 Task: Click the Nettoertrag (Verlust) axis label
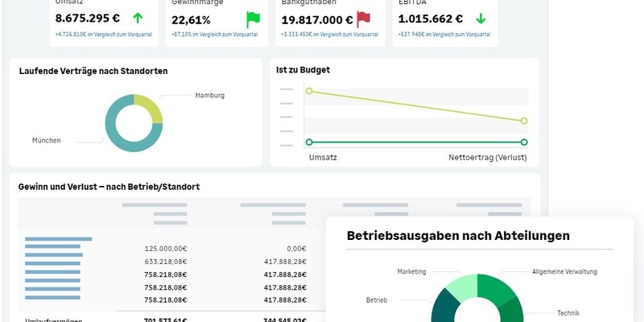click(x=488, y=158)
